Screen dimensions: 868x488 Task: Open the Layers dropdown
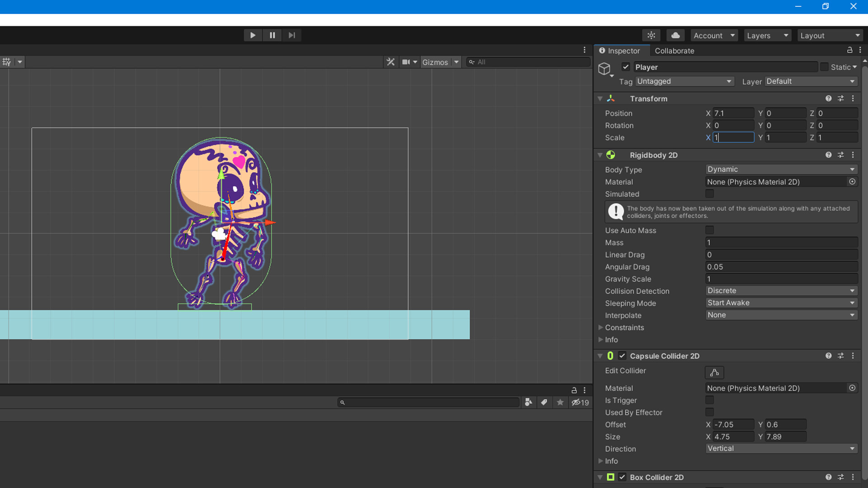pos(767,35)
